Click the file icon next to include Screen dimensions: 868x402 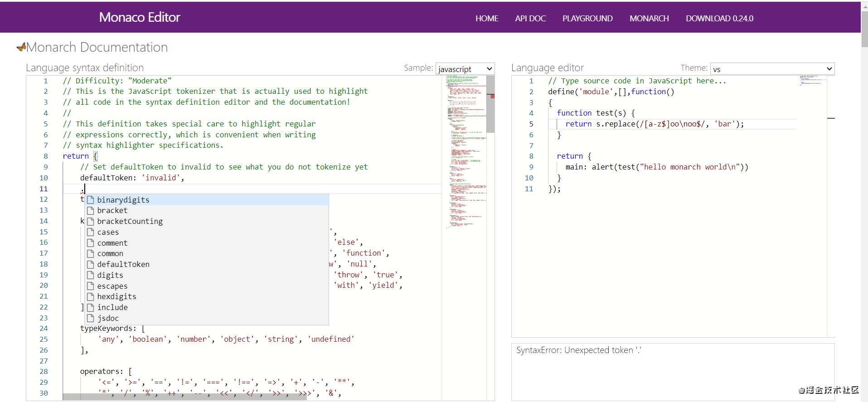click(x=91, y=307)
